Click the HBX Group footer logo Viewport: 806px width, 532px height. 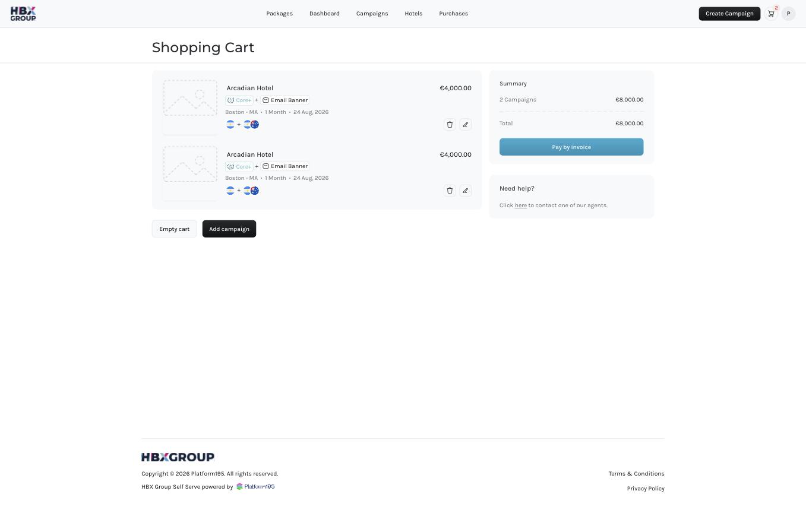pos(178,457)
